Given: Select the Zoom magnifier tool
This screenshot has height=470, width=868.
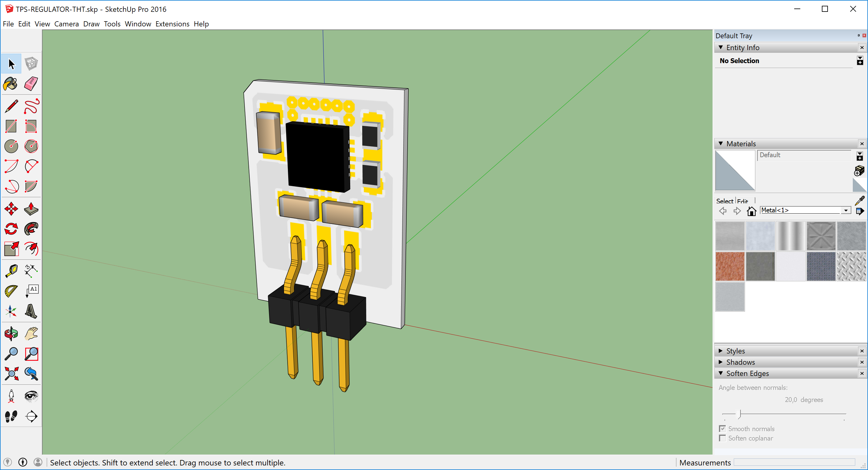Looking at the screenshot, I should (x=11, y=353).
